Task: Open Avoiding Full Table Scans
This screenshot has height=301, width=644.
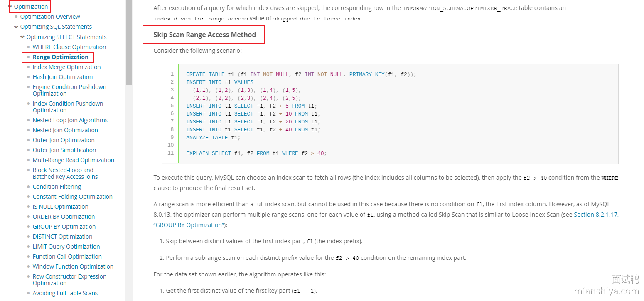Action: (x=65, y=293)
